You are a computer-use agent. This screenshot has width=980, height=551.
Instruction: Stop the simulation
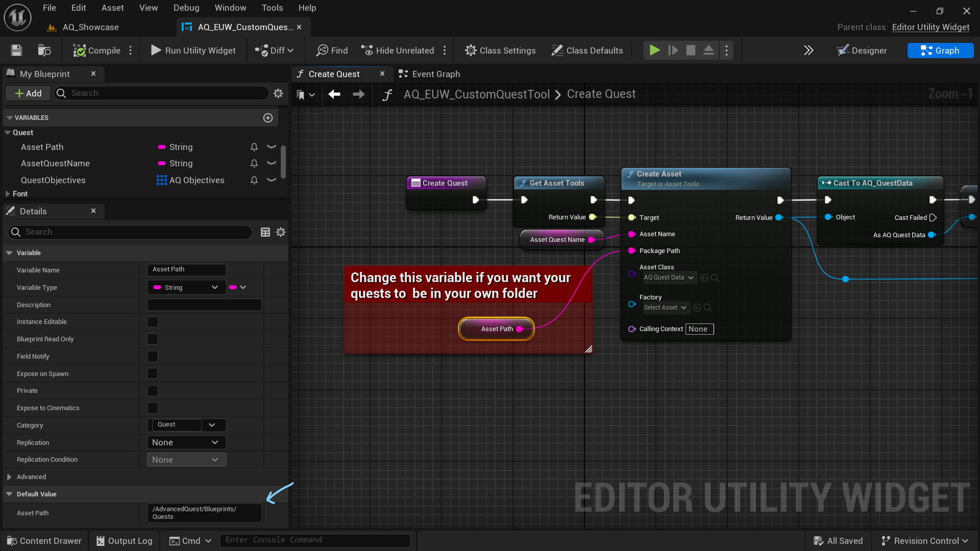point(691,51)
